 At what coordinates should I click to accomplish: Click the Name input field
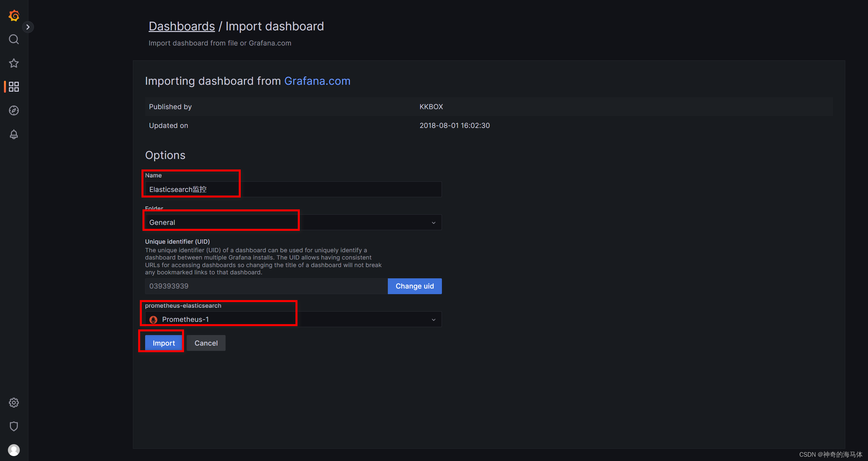[x=293, y=189]
